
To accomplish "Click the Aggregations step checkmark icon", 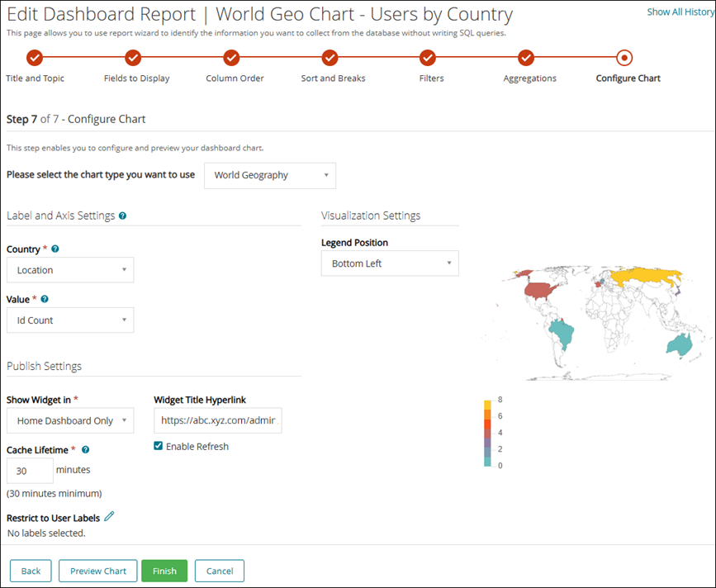I will click(x=526, y=58).
